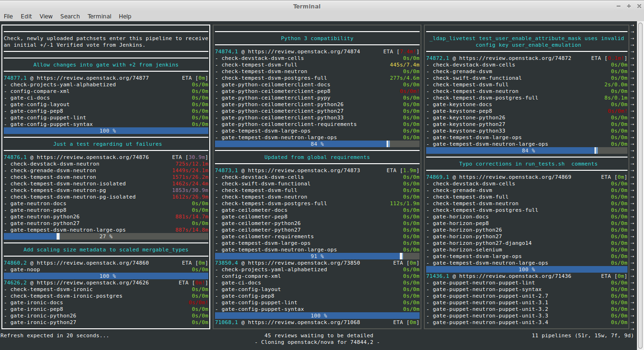Open review link https://review.openstack.org/74860
The height and width of the screenshot is (350, 644).
pos(93,263)
